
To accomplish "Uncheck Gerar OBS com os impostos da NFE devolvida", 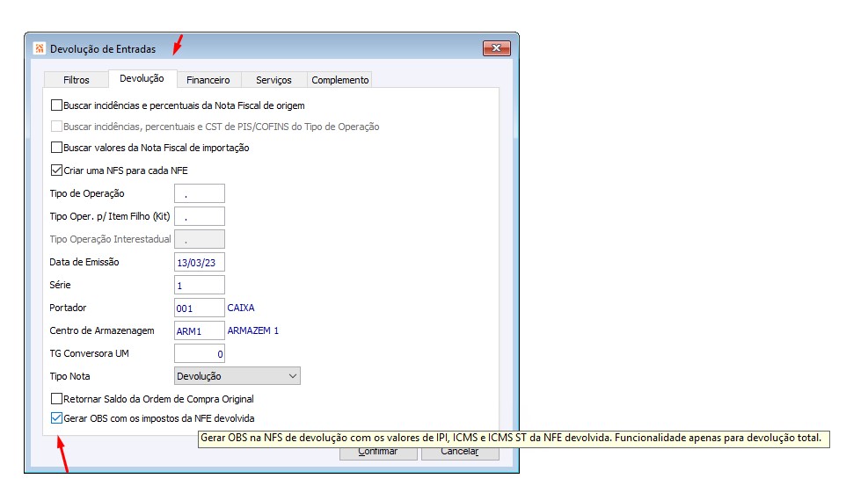I will pos(56,418).
